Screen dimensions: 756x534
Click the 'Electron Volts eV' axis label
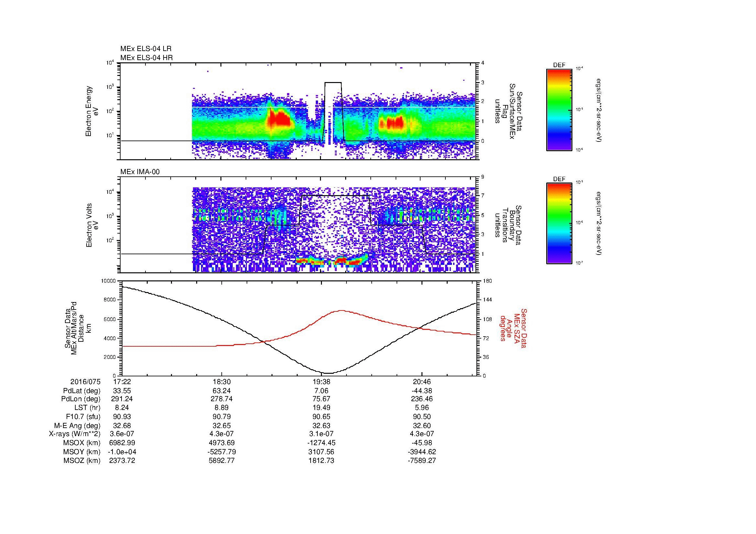(x=92, y=225)
